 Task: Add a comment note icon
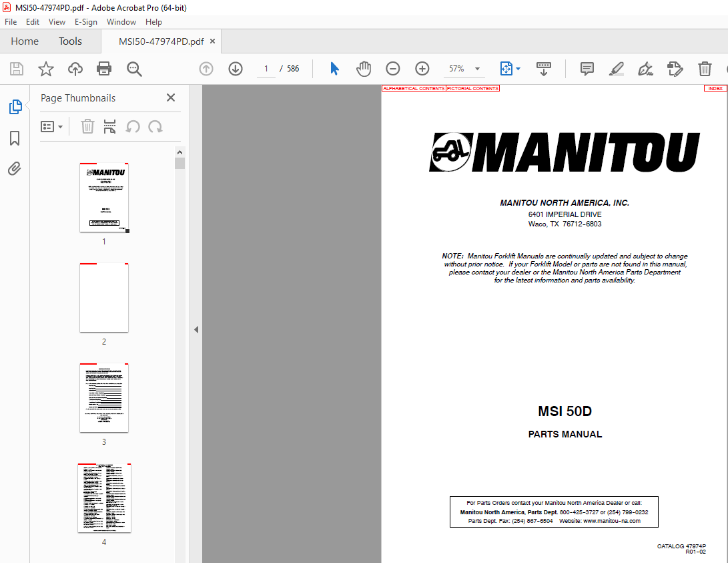click(587, 69)
